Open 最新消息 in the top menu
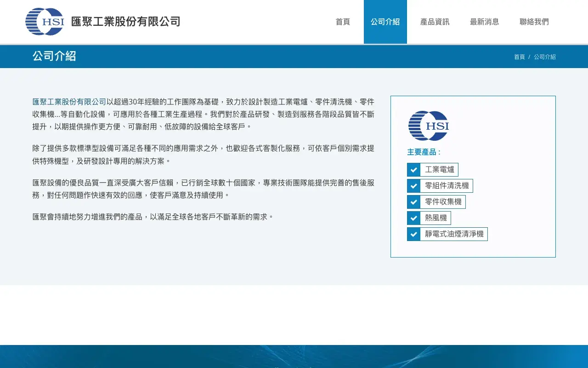Viewport: 588px width, 368px height. coord(484,22)
